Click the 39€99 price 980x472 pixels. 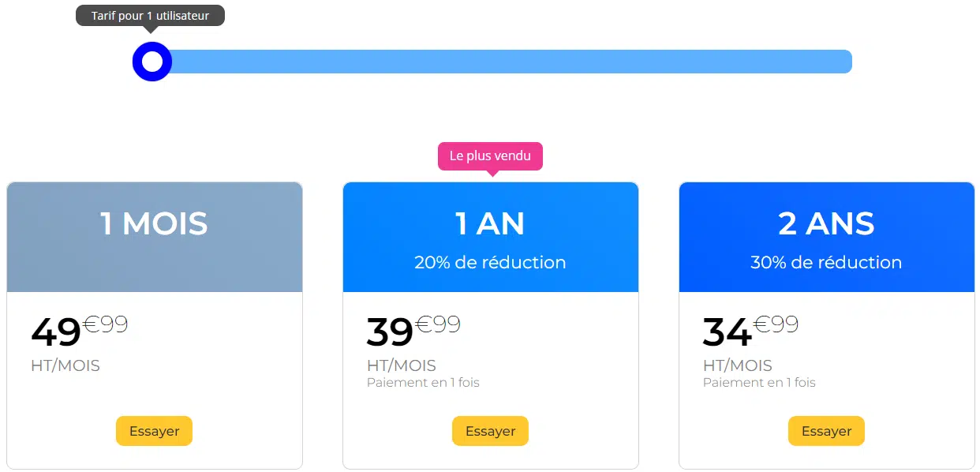pyautogui.click(x=413, y=332)
